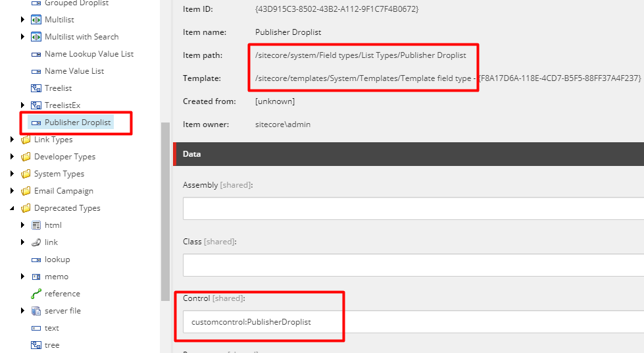The width and height of the screenshot is (644, 353).
Task: Select the memo tree item
Action: [56, 277]
